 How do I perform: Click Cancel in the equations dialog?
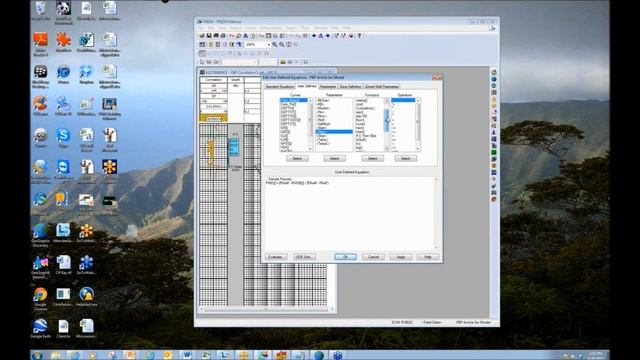pos(373,257)
